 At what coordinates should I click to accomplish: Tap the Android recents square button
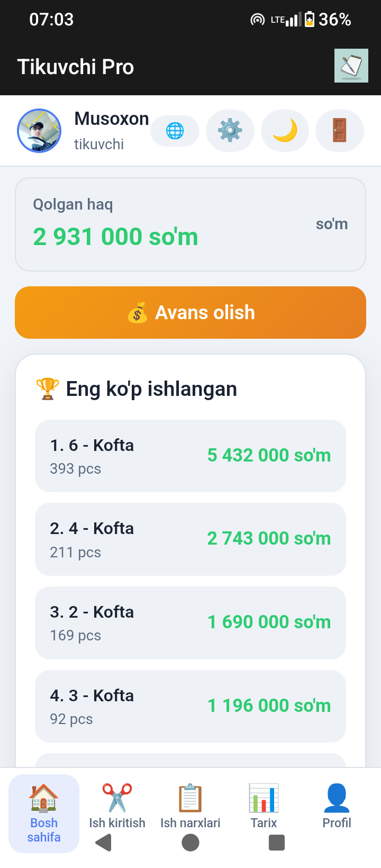[x=277, y=842]
